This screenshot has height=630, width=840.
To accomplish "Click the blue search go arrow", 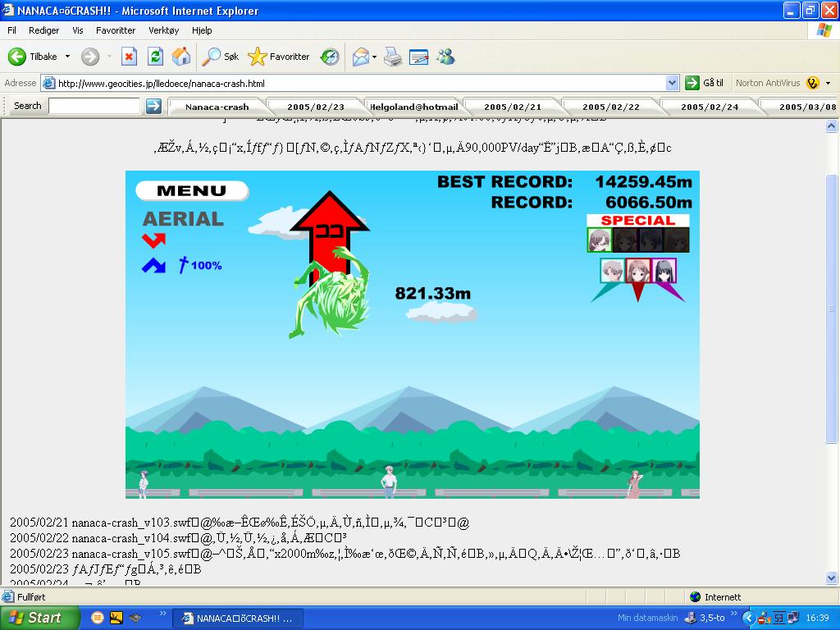I will [x=153, y=106].
